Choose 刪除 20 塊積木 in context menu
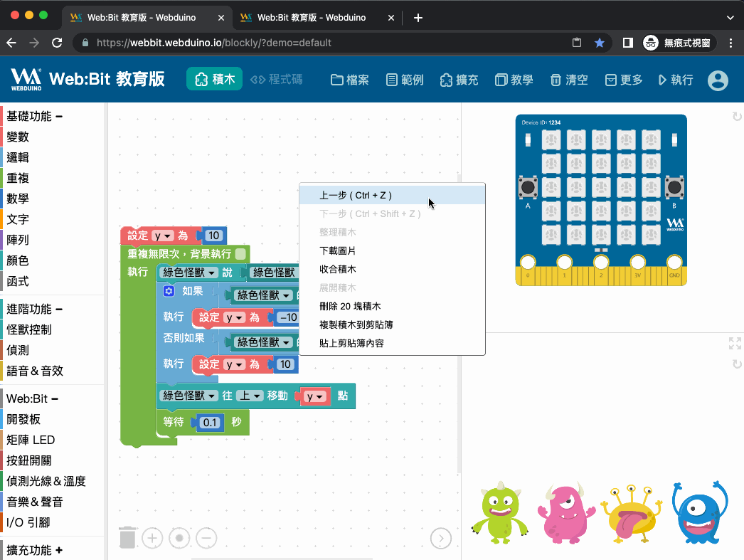The width and height of the screenshot is (744, 560). pyautogui.click(x=350, y=306)
